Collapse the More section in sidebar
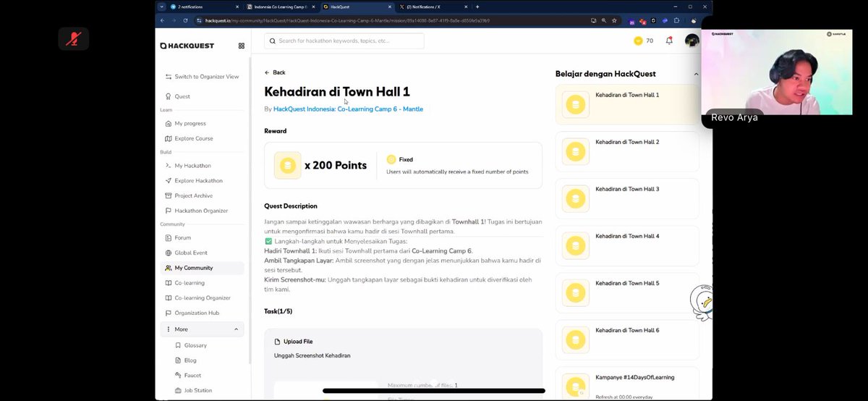Viewport: 868px width, 401px height. (236, 329)
